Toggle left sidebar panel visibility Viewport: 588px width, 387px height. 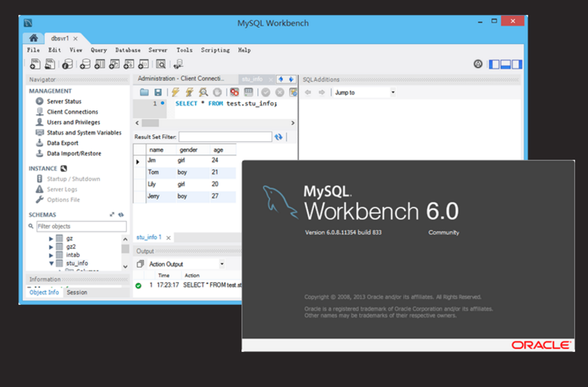[x=494, y=64]
